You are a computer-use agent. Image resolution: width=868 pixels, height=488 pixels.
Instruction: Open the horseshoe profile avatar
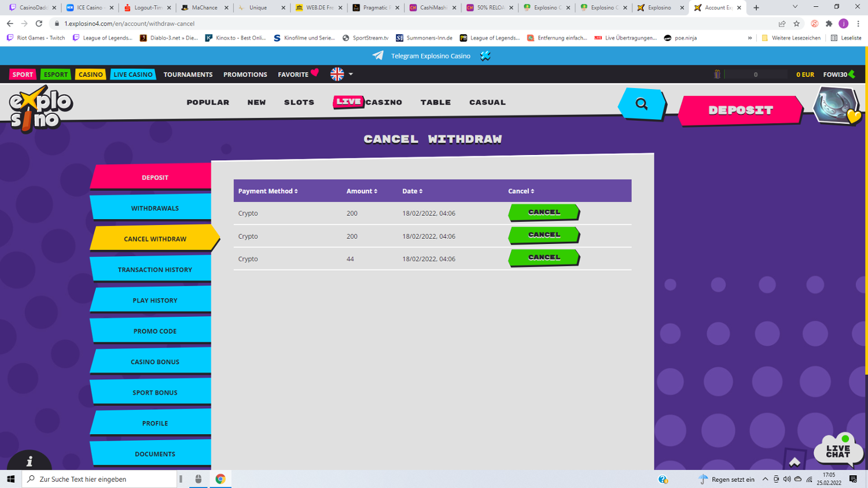(836, 106)
